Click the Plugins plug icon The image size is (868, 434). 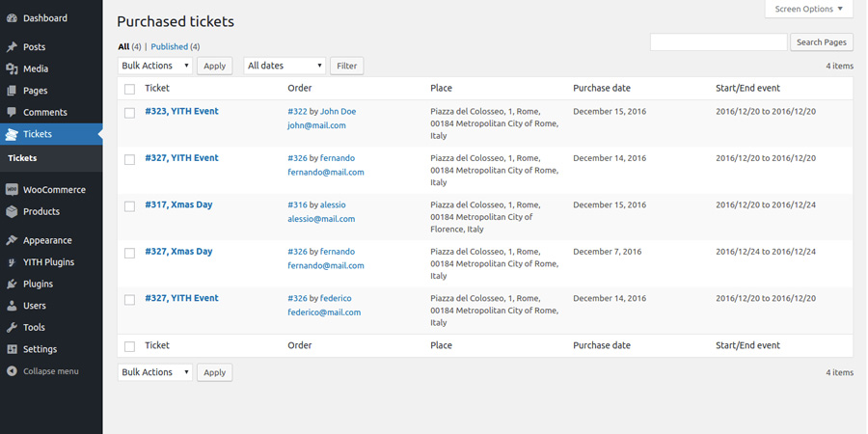tap(12, 285)
